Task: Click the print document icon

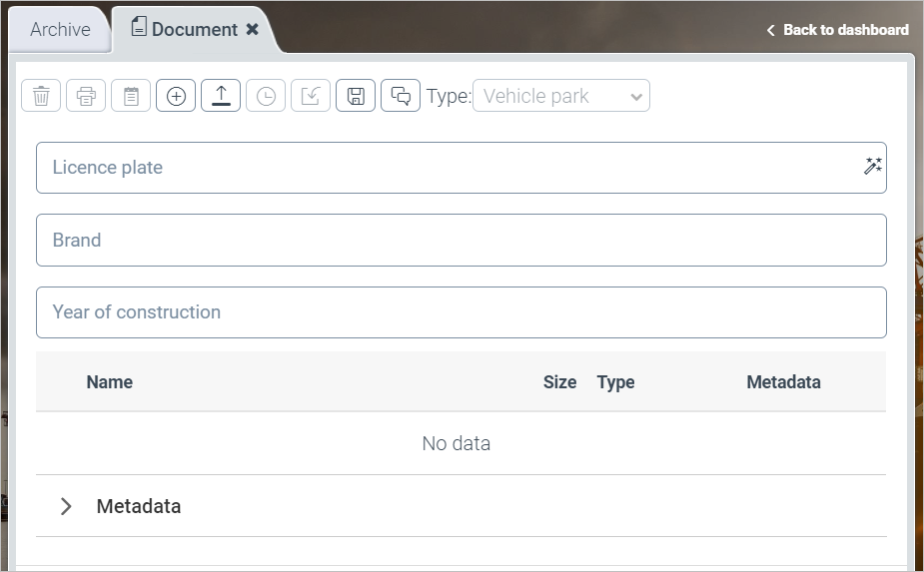Action: [x=86, y=96]
